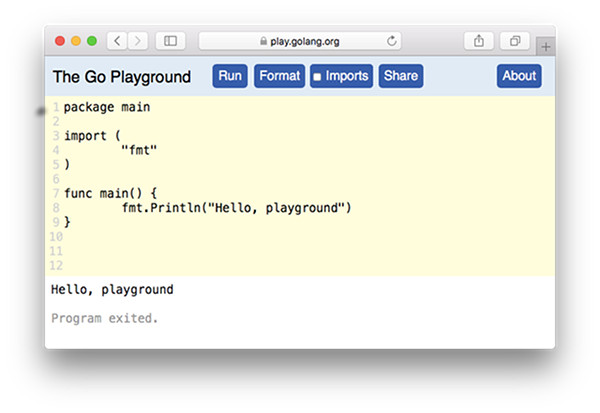Click the "package main" line in the editor

[107, 106]
